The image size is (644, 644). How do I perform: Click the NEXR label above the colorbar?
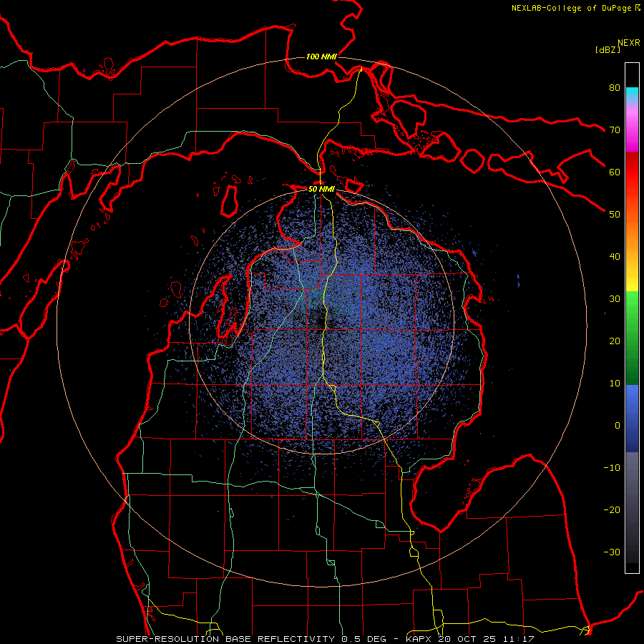point(629,43)
